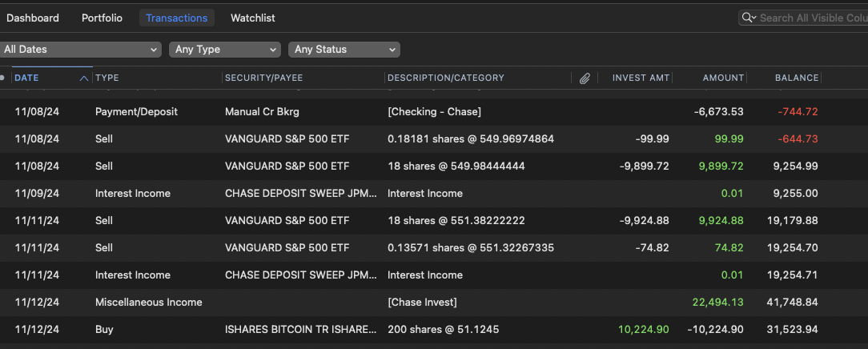Select the Transactions tab

point(177,18)
